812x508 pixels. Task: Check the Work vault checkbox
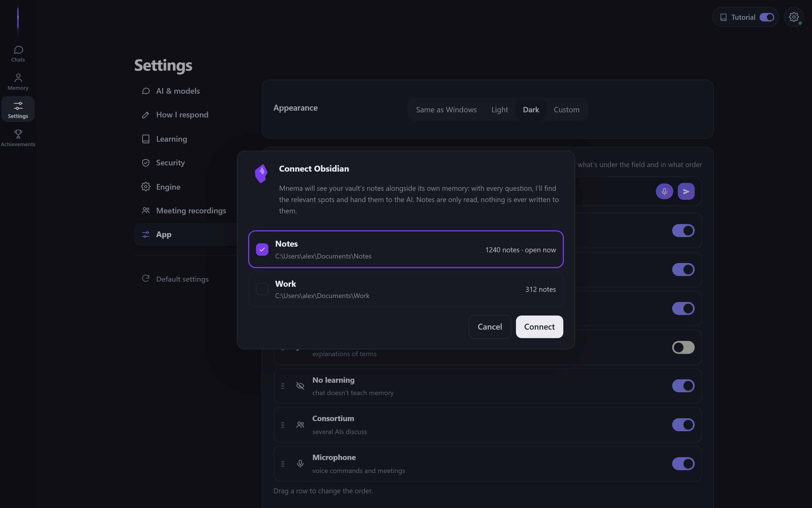[262, 289]
